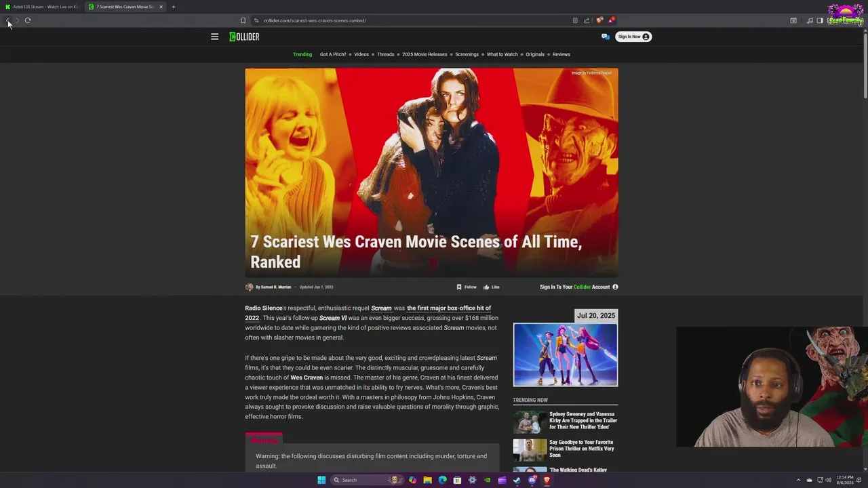Viewport: 868px width, 488px height.
Task: Open Got A Pitch? nav link
Action: (333, 54)
